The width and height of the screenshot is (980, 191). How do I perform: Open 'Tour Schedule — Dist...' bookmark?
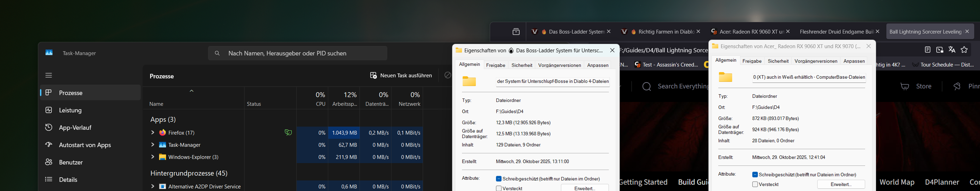pyautogui.click(x=943, y=65)
